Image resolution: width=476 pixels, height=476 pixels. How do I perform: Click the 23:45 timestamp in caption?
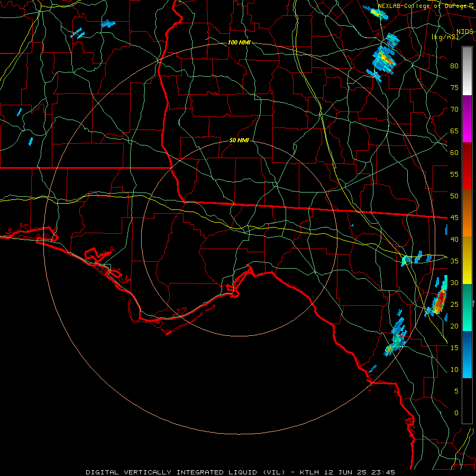(384, 472)
